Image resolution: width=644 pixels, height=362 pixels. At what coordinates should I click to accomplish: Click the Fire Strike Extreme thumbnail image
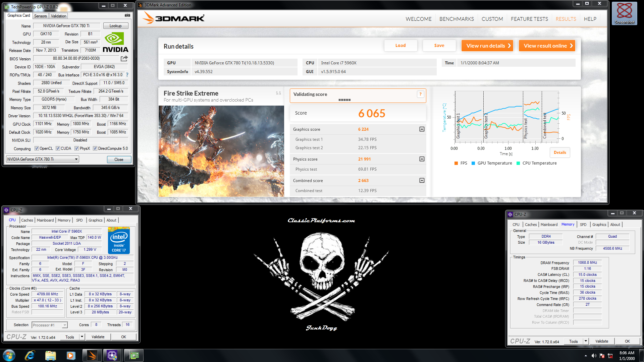click(x=221, y=151)
